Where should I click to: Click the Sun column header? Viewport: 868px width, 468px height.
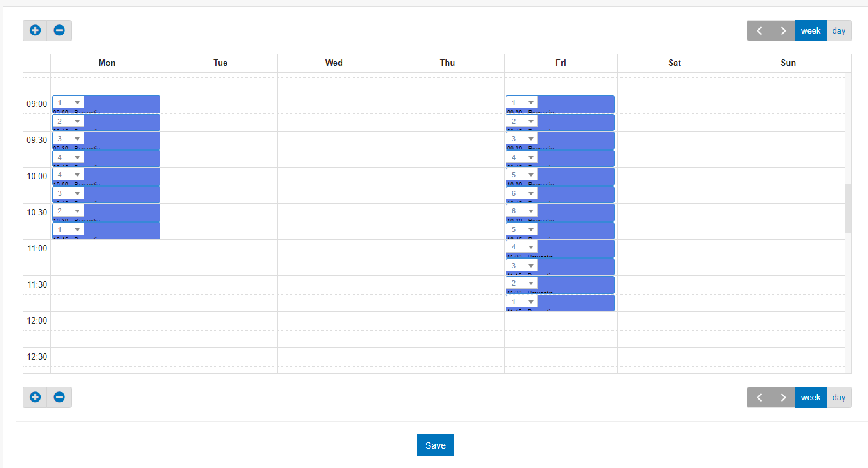(788, 63)
